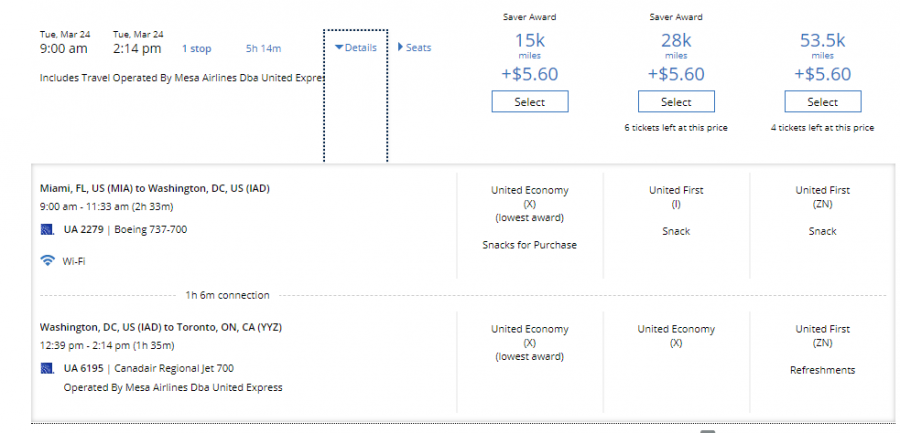
Task: Choose Select for the 53.5k miles fare
Action: pos(822,102)
